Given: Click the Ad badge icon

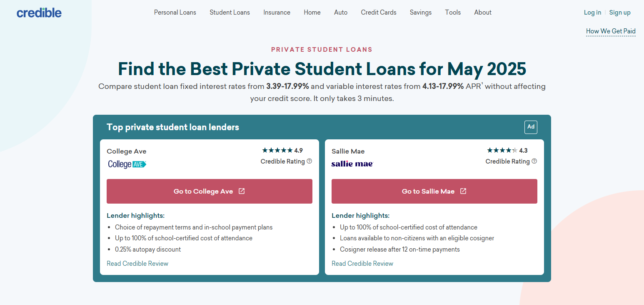Looking at the screenshot, I should click(531, 127).
